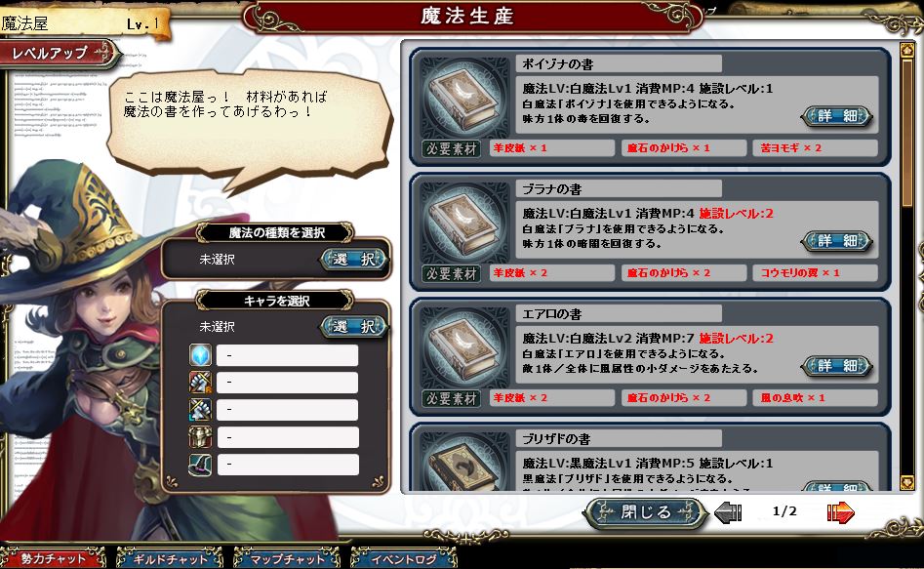Viewport: 924px width, 569px height.
Task: Open 詳細 for エアロの書
Action: click(x=837, y=366)
